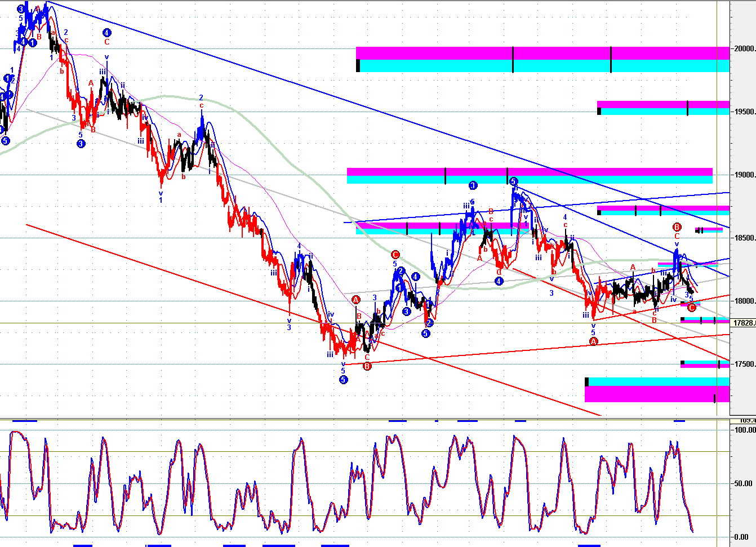This screenshot has height=547, width=756.
Task: Select circled red C above the 18350 bounce high
Action: click(395, 255)
